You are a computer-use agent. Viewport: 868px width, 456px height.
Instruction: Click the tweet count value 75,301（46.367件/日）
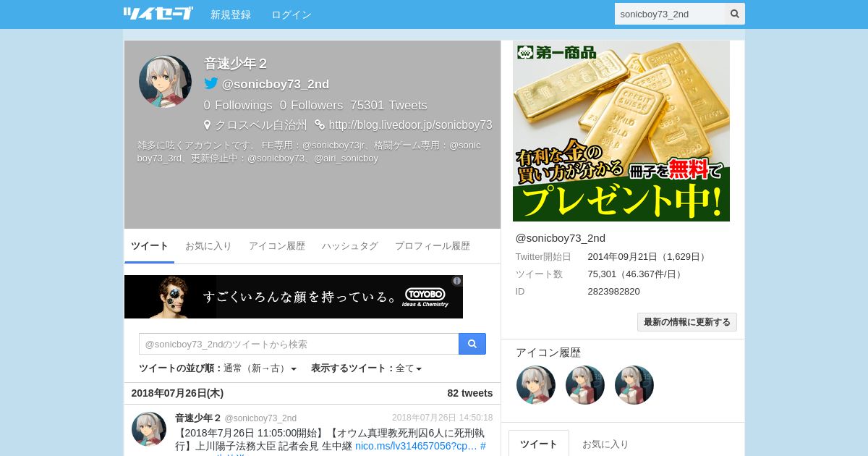click(x=636, y=274)
